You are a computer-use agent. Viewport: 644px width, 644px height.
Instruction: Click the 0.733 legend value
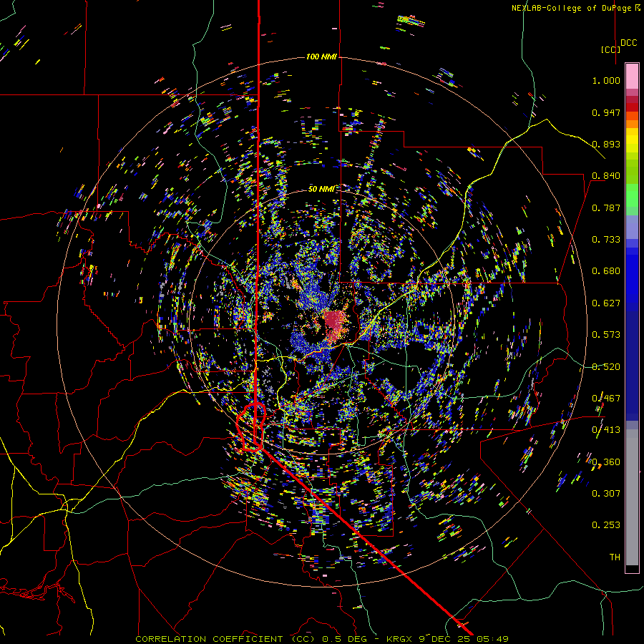[x=606, y=240]
